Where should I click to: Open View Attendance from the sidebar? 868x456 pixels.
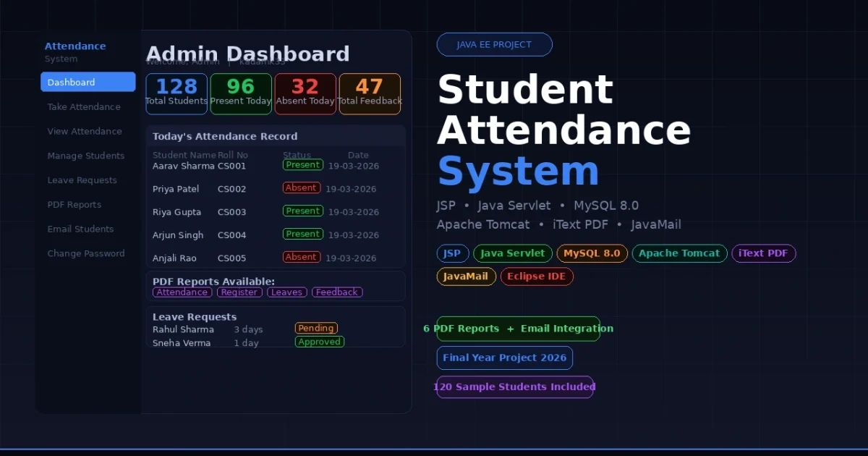tap(85, 131)
